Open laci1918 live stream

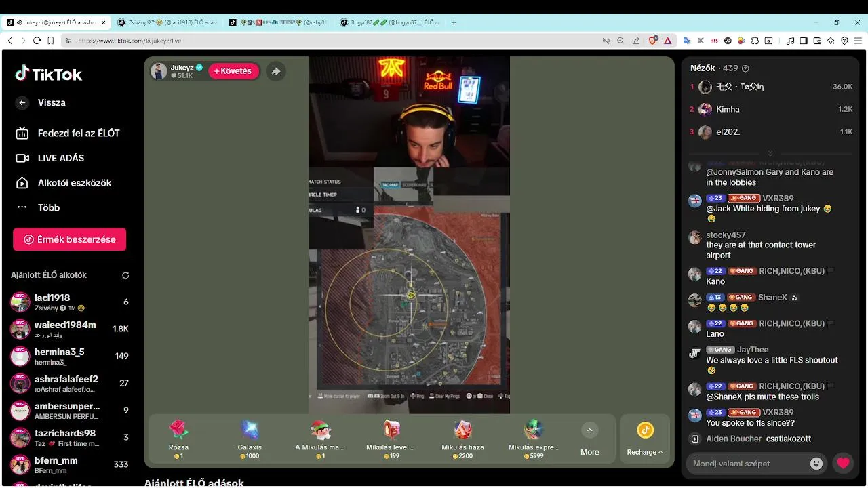[x=69, y=302]
